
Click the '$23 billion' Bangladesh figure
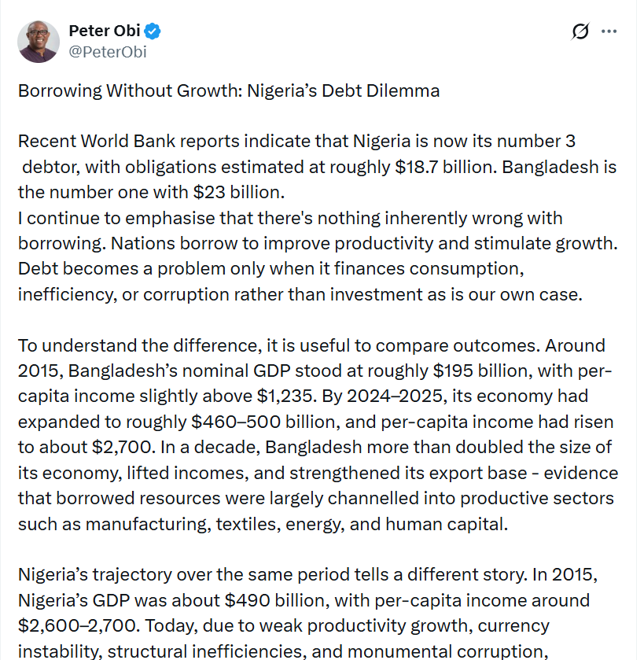[243, 193]
